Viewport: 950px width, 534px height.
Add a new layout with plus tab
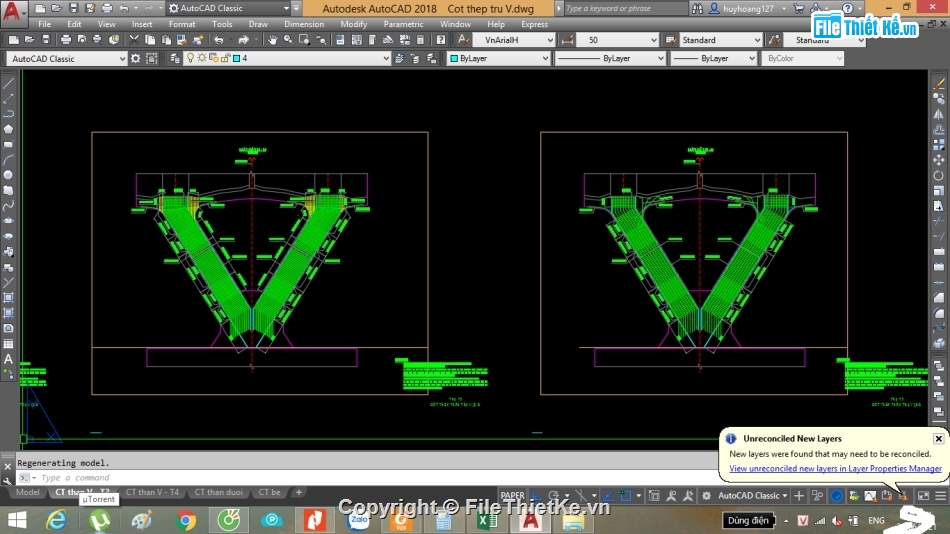point(299,492)
